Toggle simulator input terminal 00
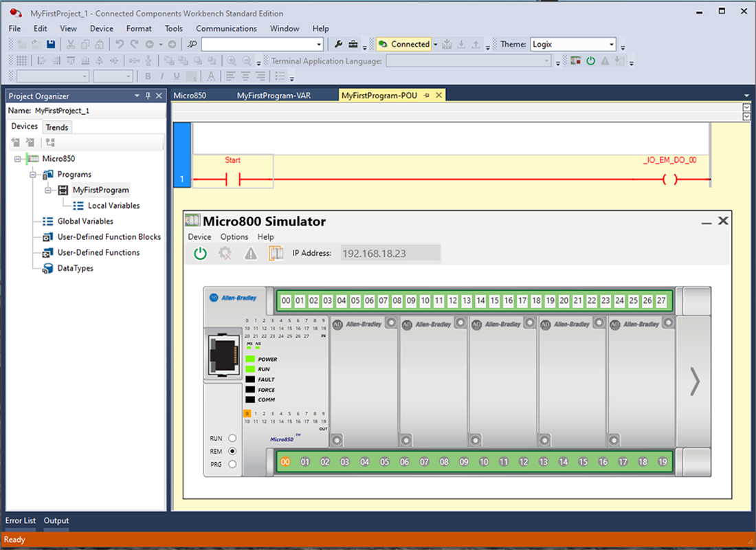The height and width of the screenshot is (550, 756). pyautogui.click(x=286, y=300)
